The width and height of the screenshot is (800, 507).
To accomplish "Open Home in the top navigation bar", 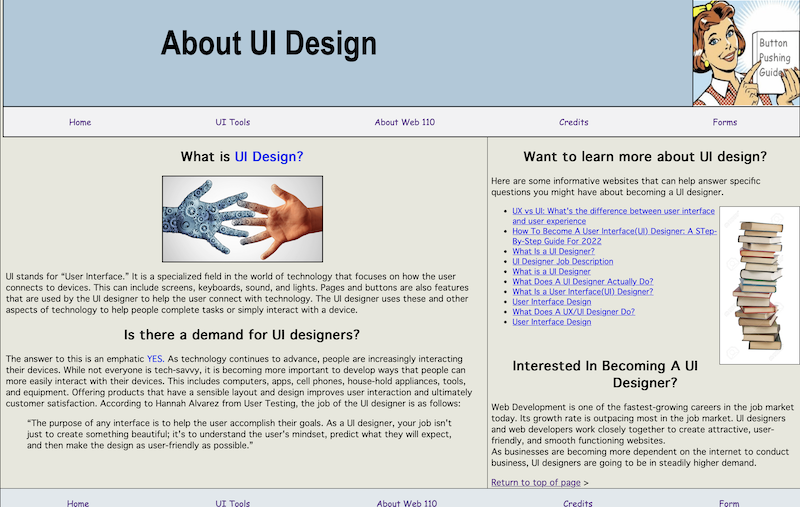I will [x=80, y=122].
